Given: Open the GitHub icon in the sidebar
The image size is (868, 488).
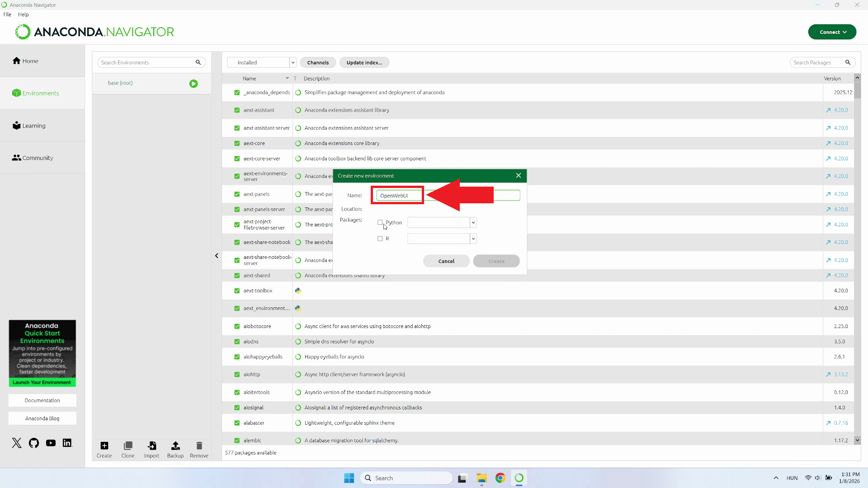Looking at the screenshot, I should pos(34,443).
